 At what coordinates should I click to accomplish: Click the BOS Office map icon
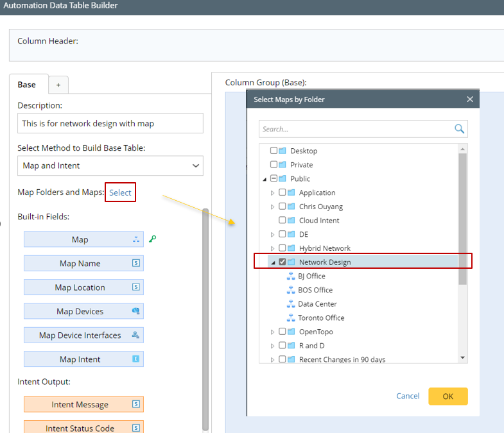(291, 290)
